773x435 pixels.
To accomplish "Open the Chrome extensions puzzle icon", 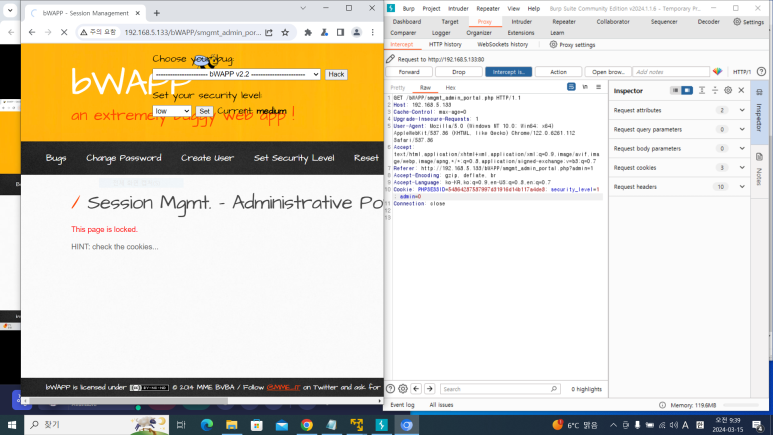I will [308, 33].
